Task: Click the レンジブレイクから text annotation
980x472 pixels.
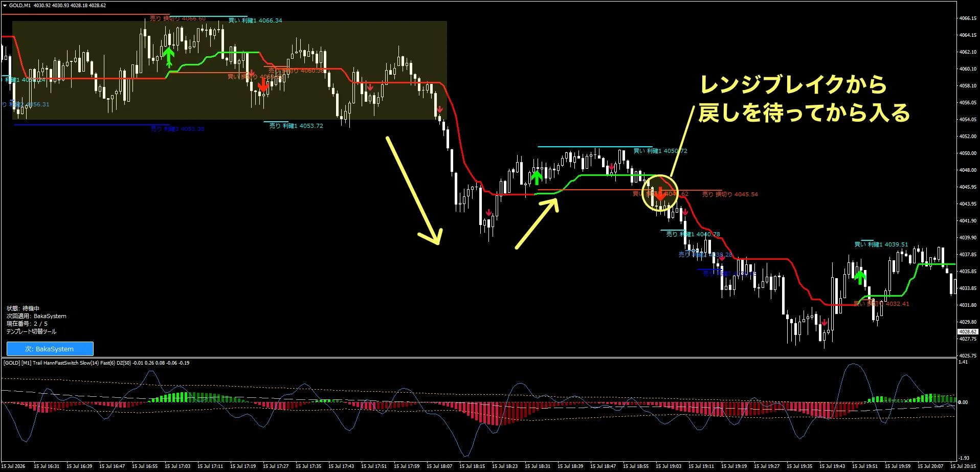Action: point(793,84)
